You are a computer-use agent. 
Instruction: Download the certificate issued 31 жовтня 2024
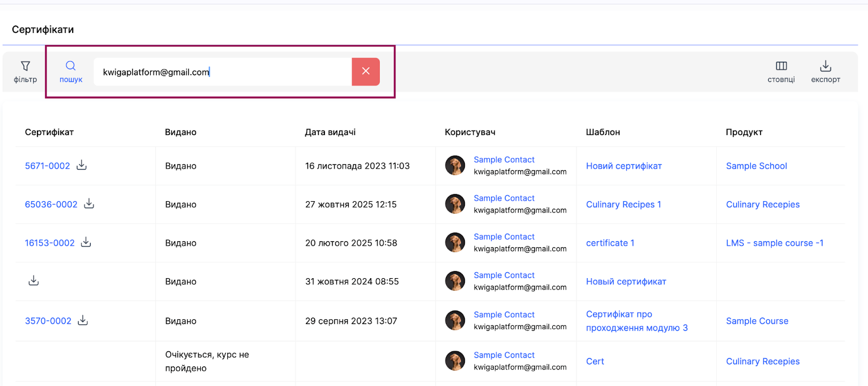34,281
